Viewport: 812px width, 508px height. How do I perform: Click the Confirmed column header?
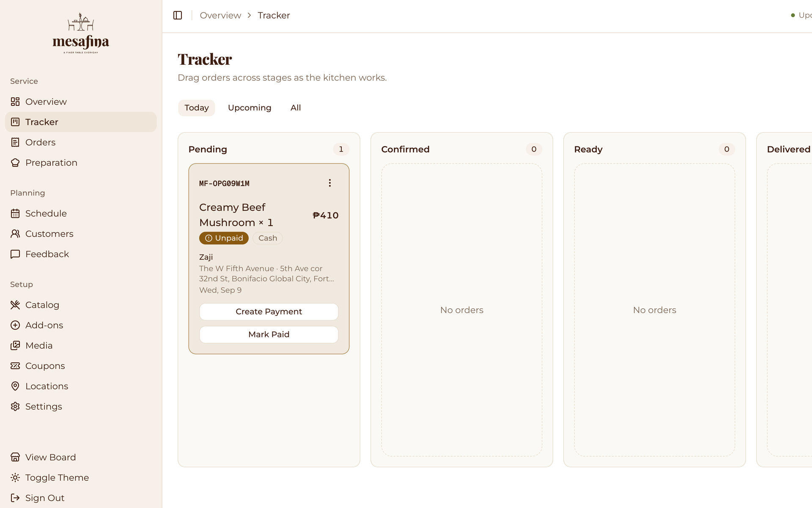405,149
